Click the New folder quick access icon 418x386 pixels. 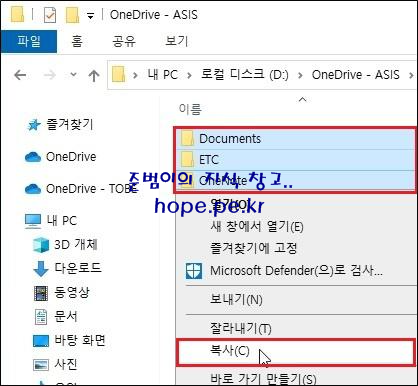coord(72,15)
